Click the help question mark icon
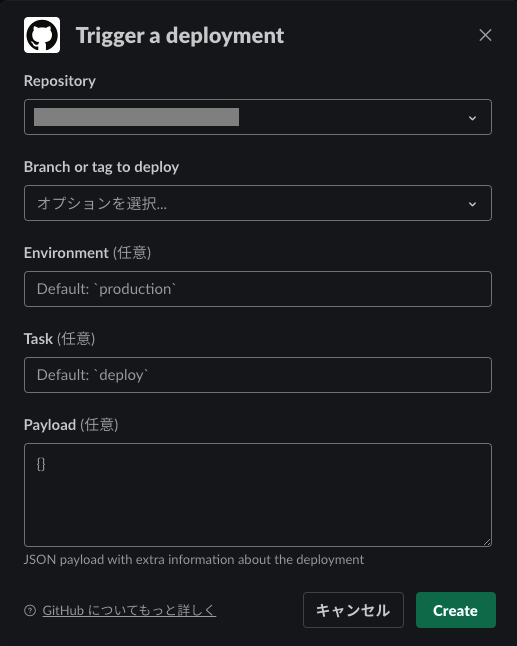 pos(30,610)
